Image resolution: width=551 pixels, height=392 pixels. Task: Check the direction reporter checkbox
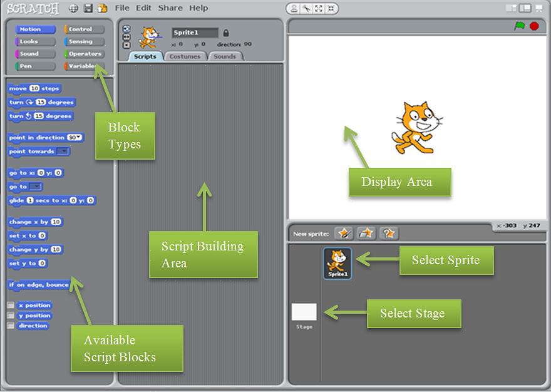pyautogui.click(x=11, y=326)
